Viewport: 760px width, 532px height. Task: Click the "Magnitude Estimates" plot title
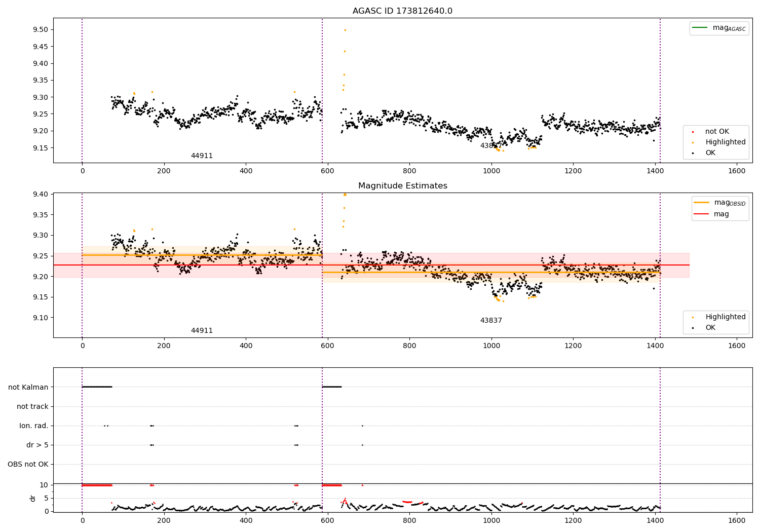tap(402, 186)
